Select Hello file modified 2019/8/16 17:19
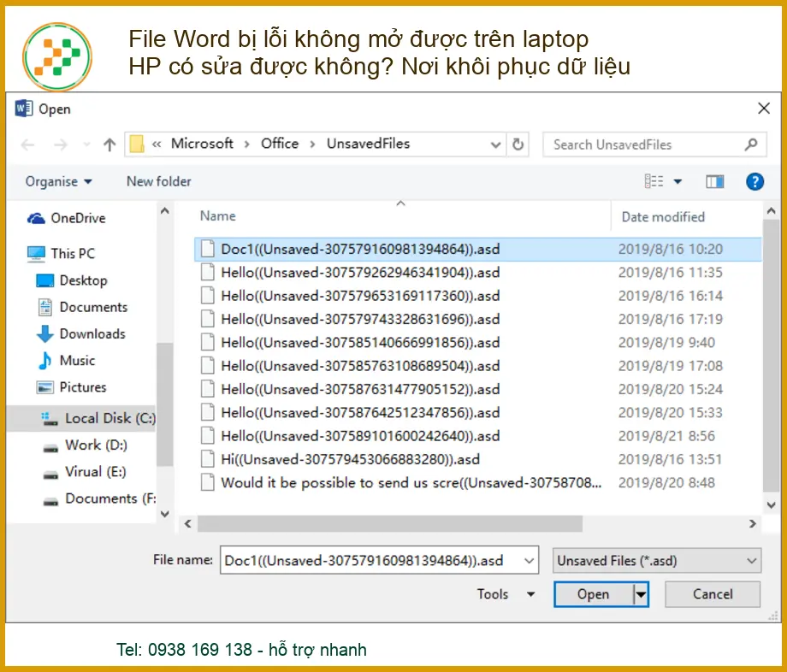Viewport: 787px width, 672px height. [x=477, y=320]
